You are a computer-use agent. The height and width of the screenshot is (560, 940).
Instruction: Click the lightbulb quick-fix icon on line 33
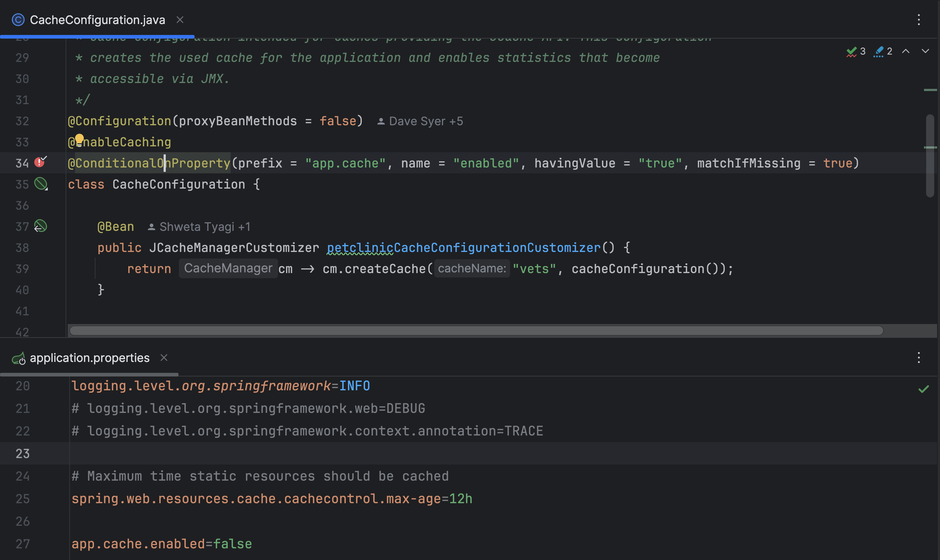pos(79,139)
